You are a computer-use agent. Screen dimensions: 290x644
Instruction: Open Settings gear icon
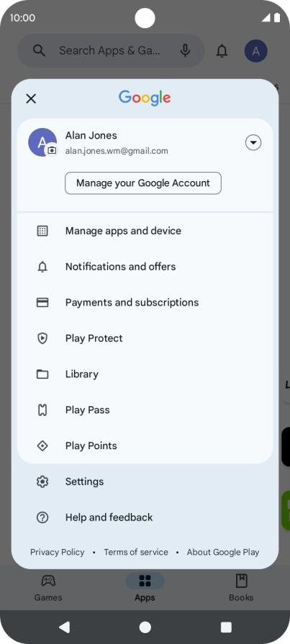tap(42, 482)
